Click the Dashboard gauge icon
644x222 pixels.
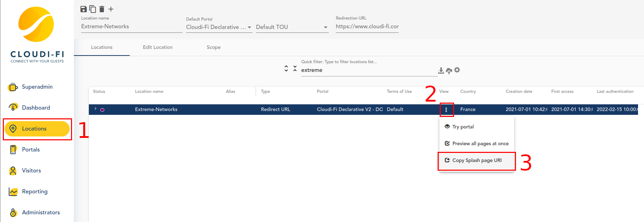(13, 108)
